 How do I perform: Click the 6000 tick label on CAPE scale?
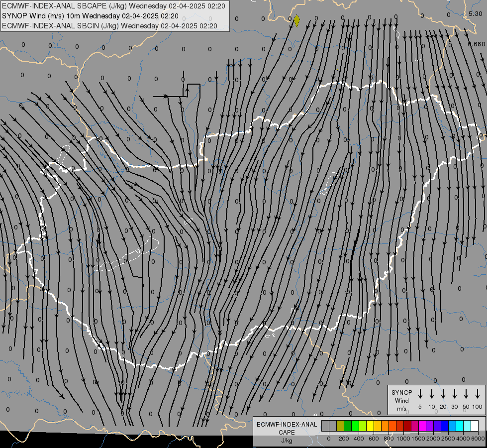click(478, 439)
